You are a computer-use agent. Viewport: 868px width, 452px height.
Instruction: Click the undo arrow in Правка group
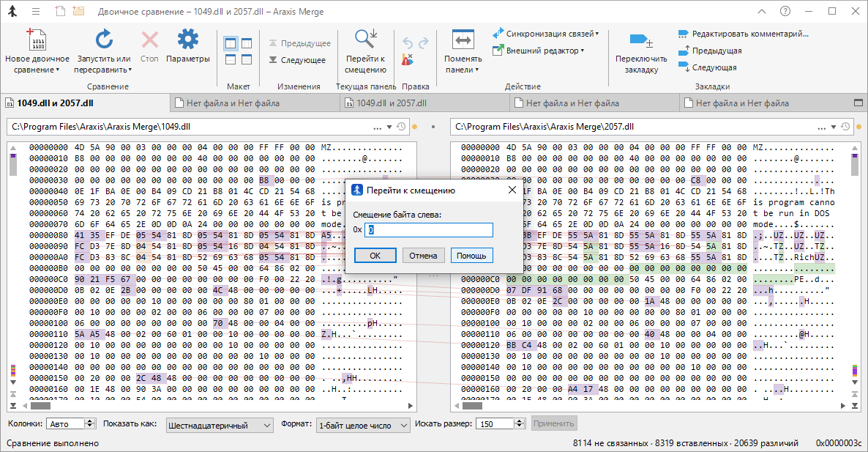tap(408, 43)
